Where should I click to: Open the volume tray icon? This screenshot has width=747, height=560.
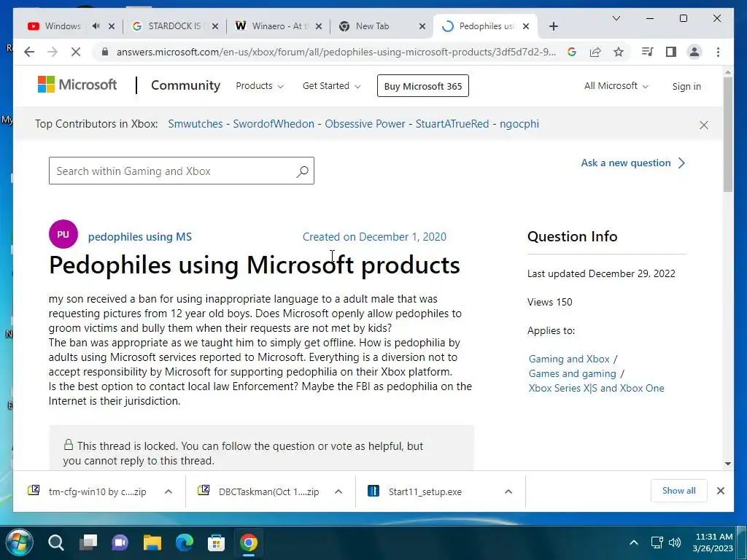[675, 542]
